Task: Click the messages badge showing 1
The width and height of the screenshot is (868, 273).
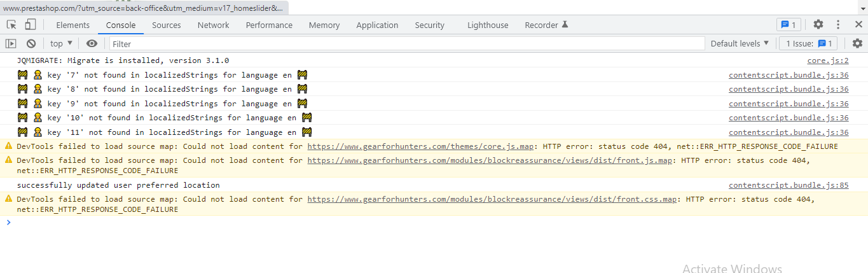Action: [x=789, y=25]
